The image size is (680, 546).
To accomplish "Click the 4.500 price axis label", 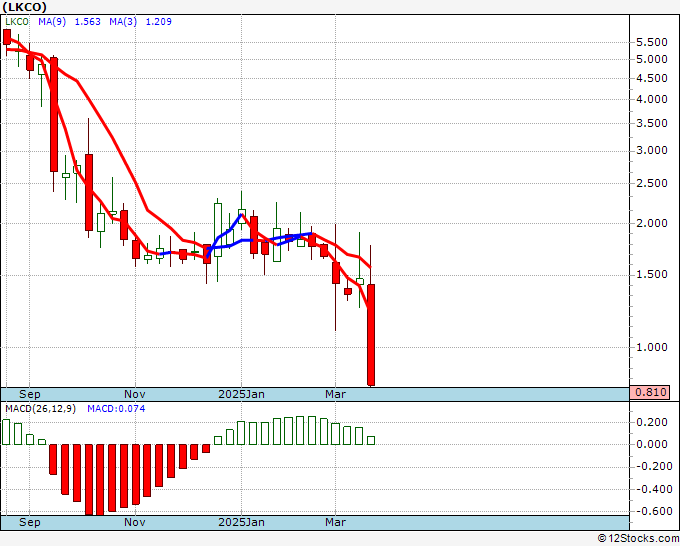I will point(651,78).
